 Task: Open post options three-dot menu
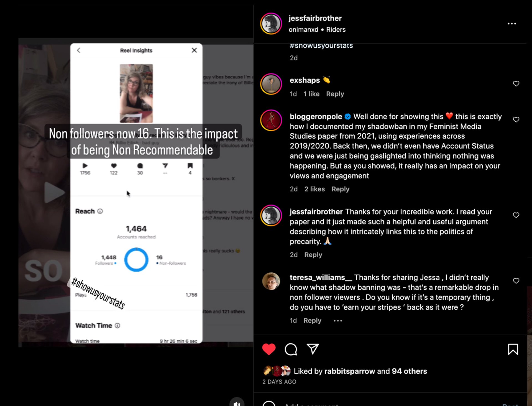tap(511, 24)
